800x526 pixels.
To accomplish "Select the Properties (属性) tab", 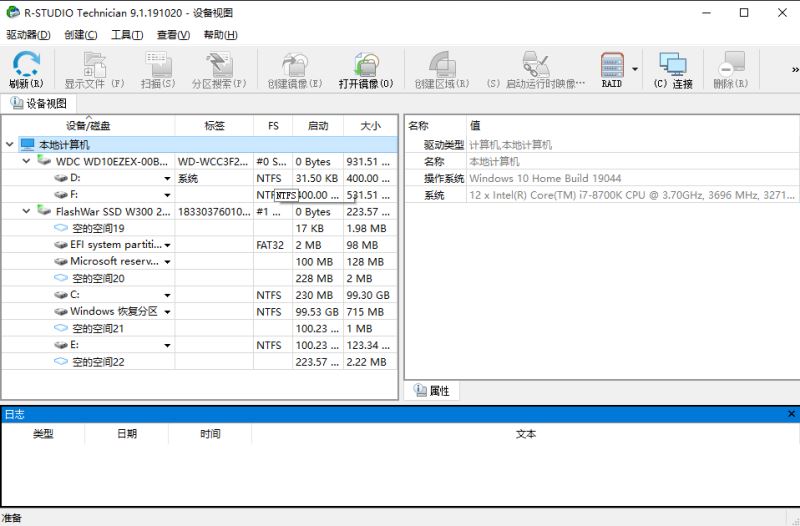I will click(x=432, y=391).
